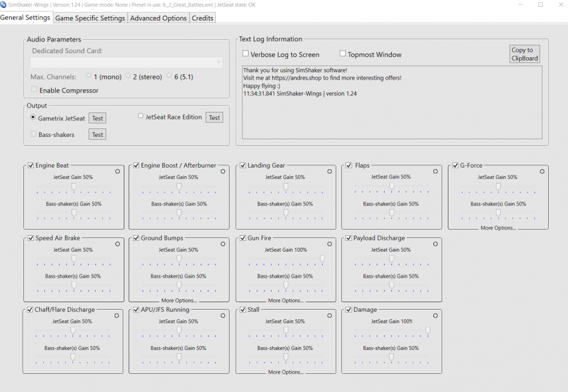Click the Gun Fire JetSeat Gain slider thumb

tap(322, 258)
